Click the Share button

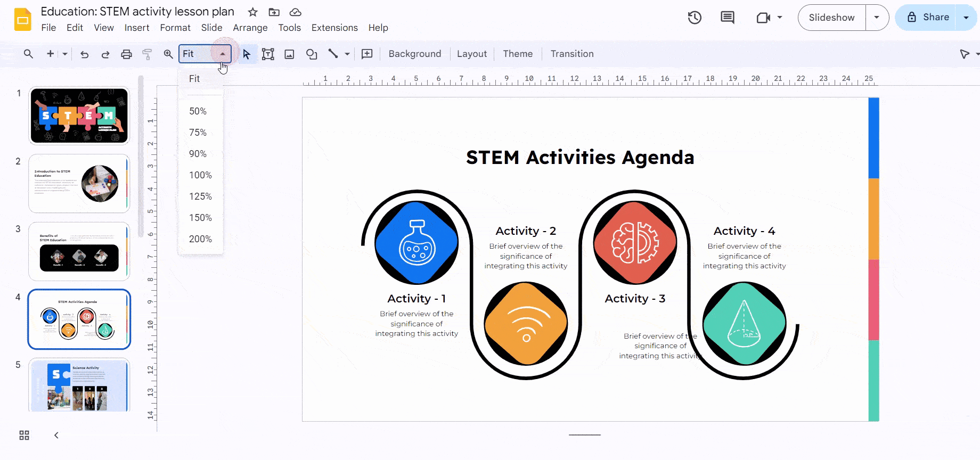[x=927, y=18]
